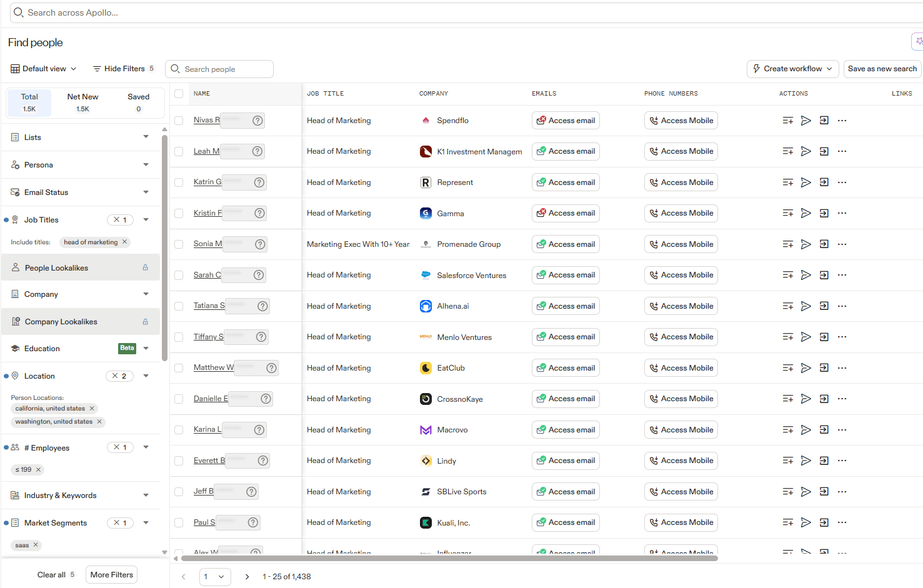The width and height of the screenshot is (923, 588).
Task: Click the Spendflo company logo
Action: click(426, 121)
